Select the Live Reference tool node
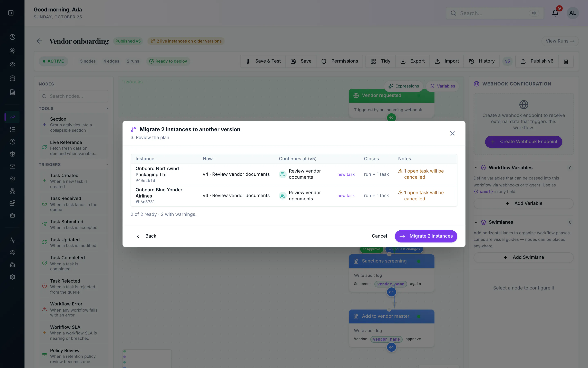This screenshot has height=368, width=588. [x=73, y=147]
